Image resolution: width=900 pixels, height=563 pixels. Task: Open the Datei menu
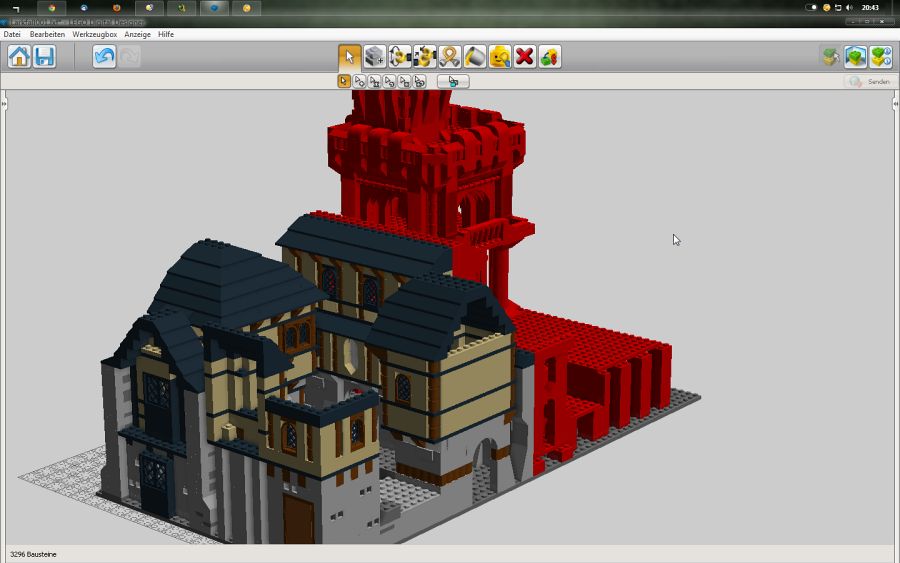point(12,34)
